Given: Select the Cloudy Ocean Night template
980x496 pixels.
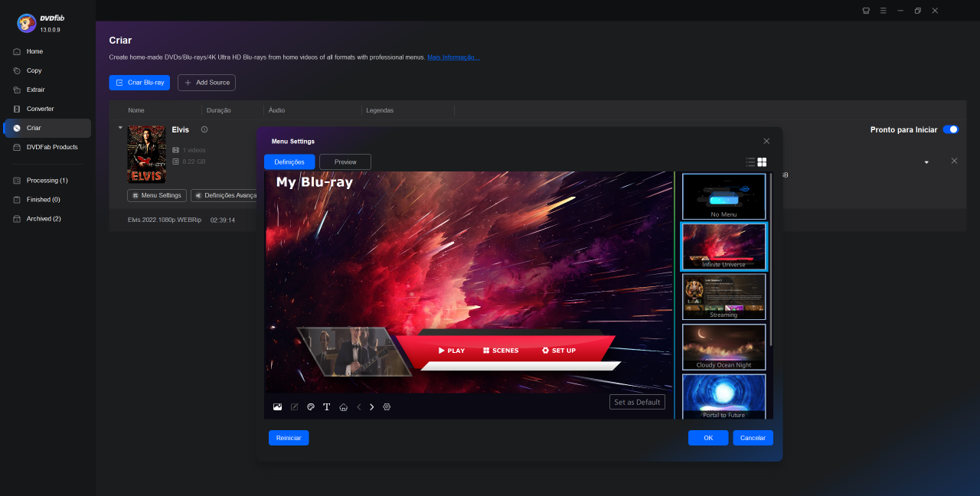Looking at the screenshot, I should [724, 347].
